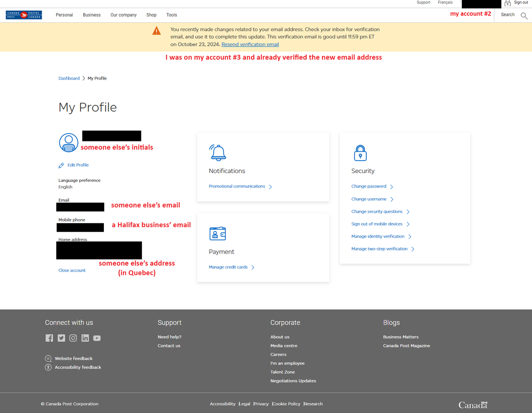Screen dimensions: 532x413
Task: Click breadcrumb chevron after Dashboard
Action: [84, 78]
